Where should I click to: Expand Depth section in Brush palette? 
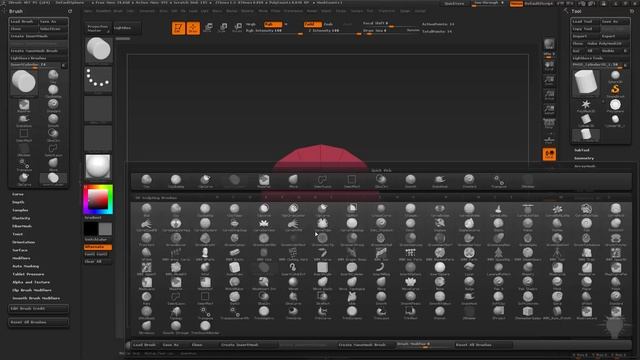coord(18,202)
